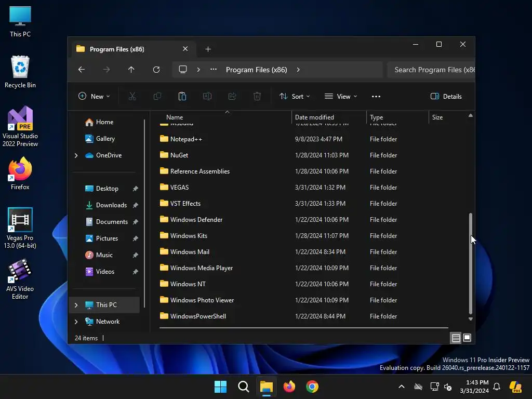Click the Rename icon in toolbar
The height and width of the screenshot is (399, 532).
pyautogui.click(x=207, y=96)
